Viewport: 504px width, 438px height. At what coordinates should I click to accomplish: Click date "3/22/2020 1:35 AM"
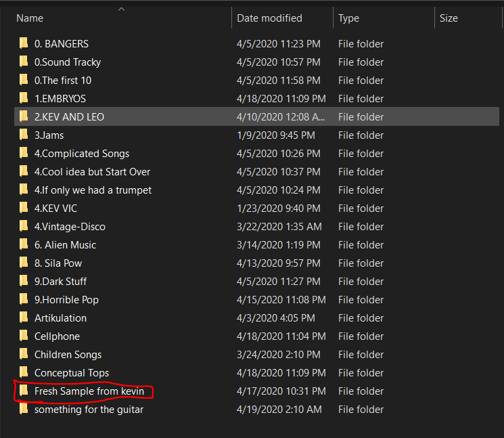pyautogui.click(x=279, y=227)
